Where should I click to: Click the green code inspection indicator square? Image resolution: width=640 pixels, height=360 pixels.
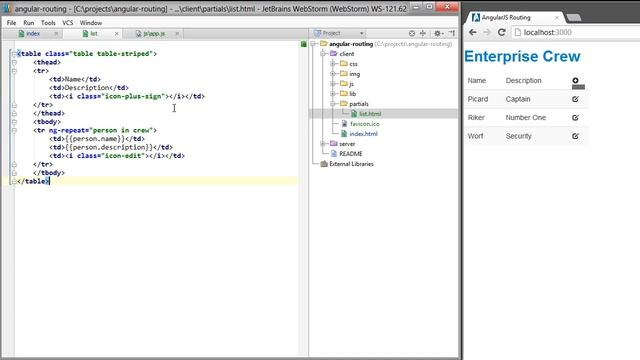pos(304,44)
